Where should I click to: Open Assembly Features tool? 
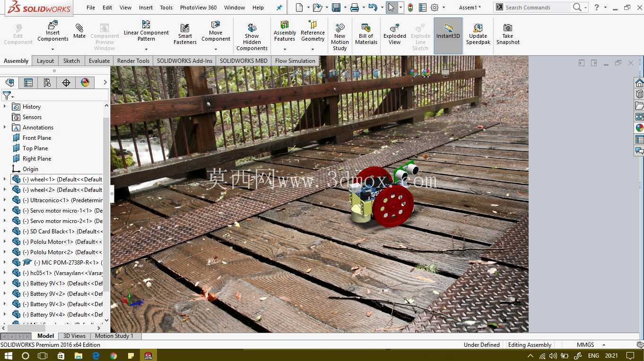pos(285,31)
